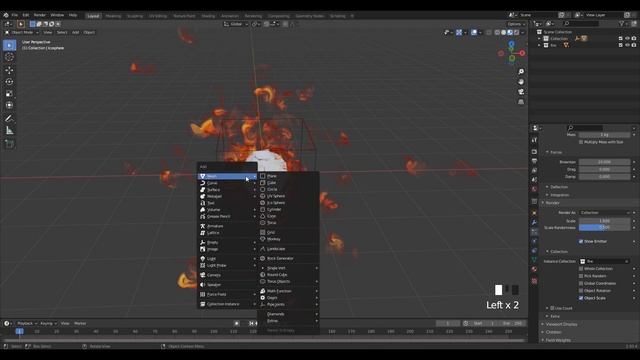Enable Multiply Mass with Size checkbox
This screenshot has height=360, width=640.
(x=581, y=142)
